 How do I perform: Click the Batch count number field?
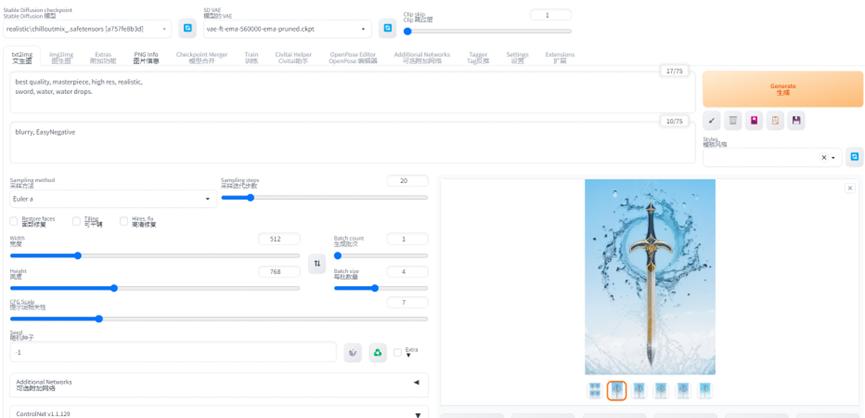407,239
